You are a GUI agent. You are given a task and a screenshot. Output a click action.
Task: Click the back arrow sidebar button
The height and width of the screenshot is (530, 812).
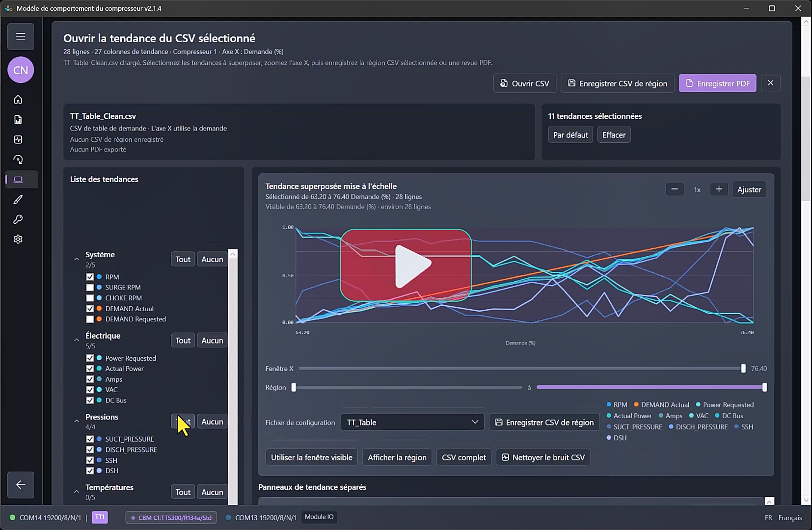coord(21,485)
